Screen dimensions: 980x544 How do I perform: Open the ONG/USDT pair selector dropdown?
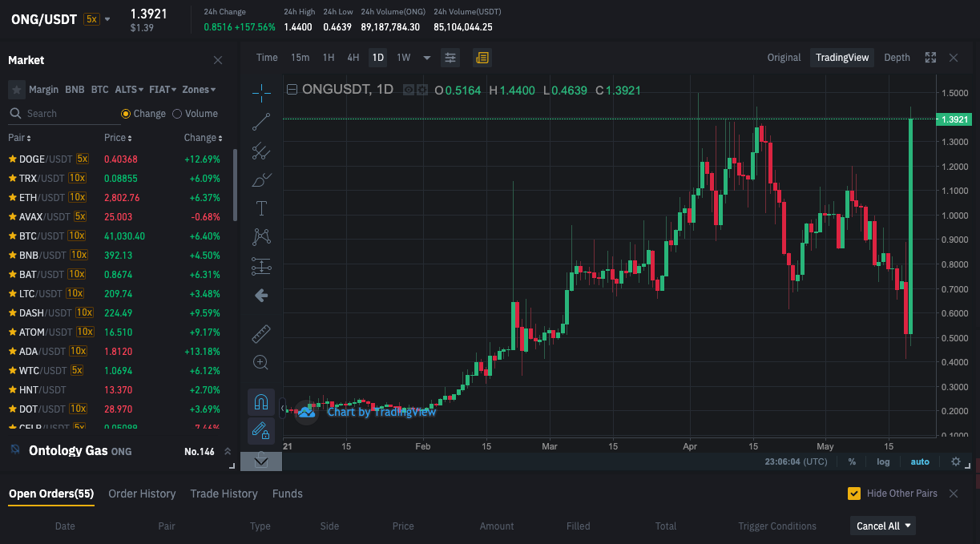click(107, 19)
